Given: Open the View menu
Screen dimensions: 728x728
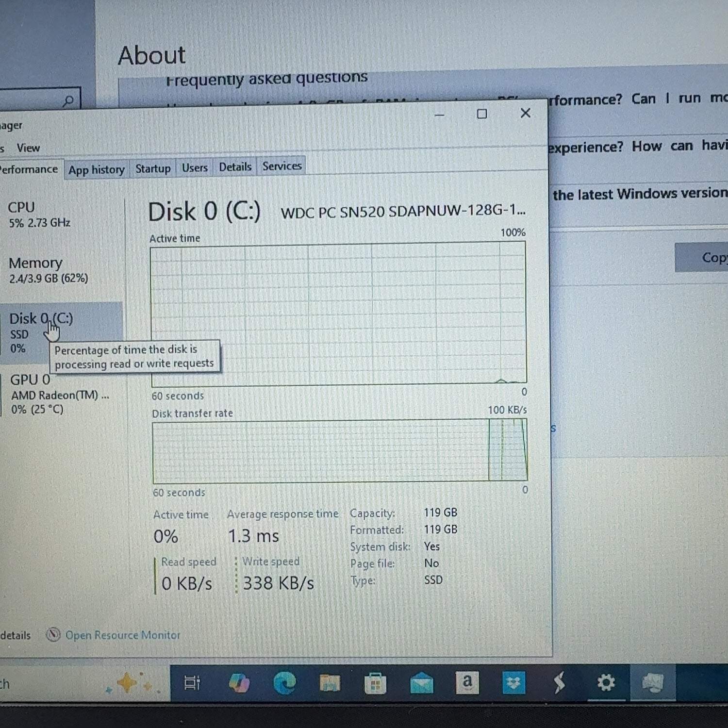Looking at the screenshot, I should (28, 148).
